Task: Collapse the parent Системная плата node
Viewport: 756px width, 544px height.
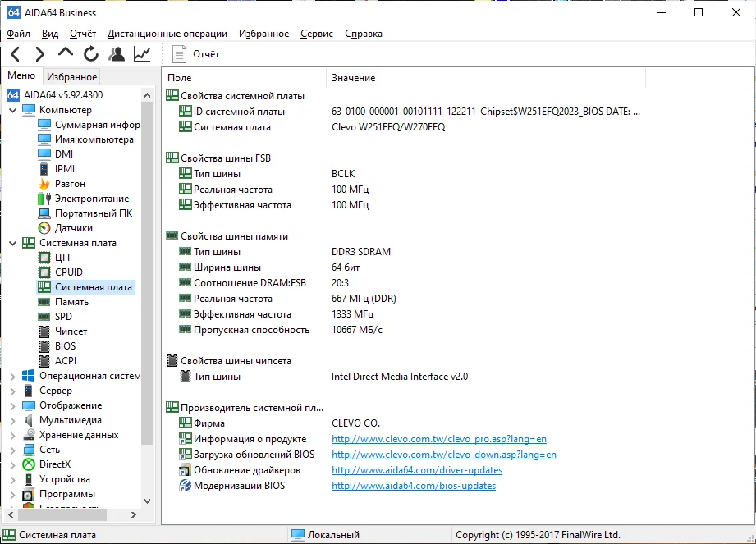Action: point(13,244)
